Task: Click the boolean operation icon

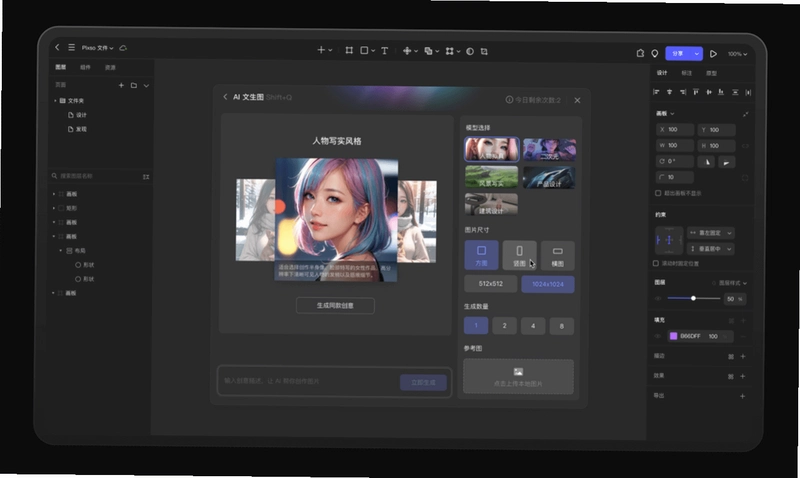Action: 429,51
